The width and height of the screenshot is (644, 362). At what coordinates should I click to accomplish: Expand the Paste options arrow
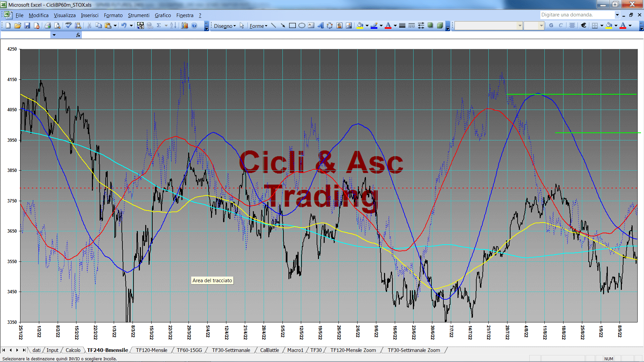pyautogui.click(x=115, y=25)
